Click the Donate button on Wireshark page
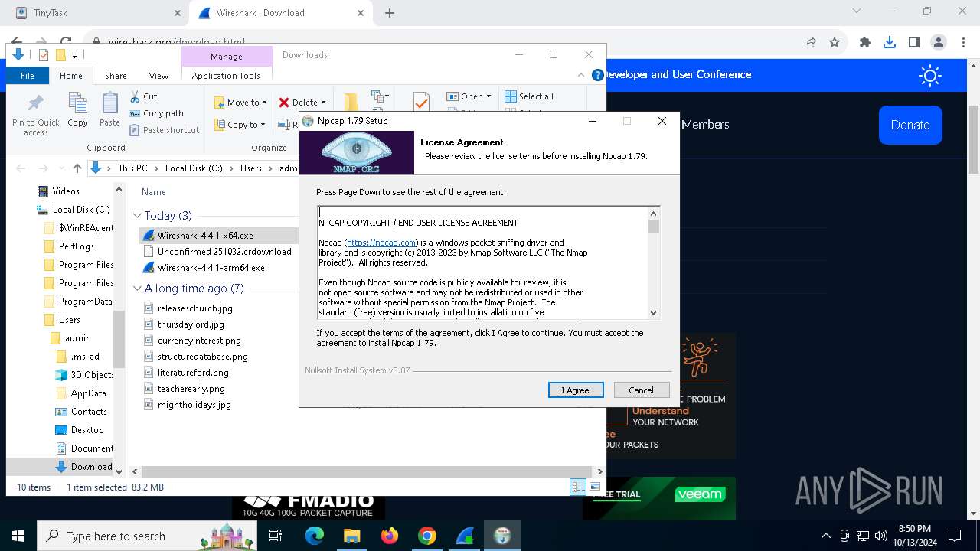Screen dimensions: 980x551 tap(910, 125)
